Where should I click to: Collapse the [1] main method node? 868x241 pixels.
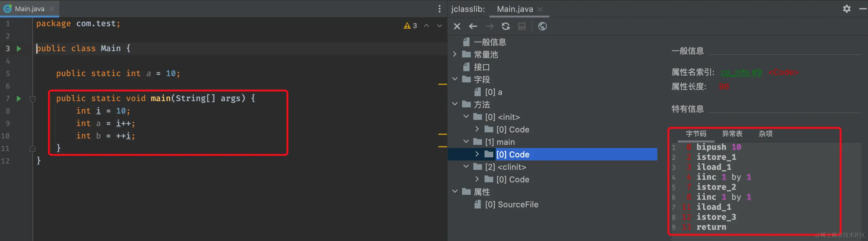[x=466, y=142]
